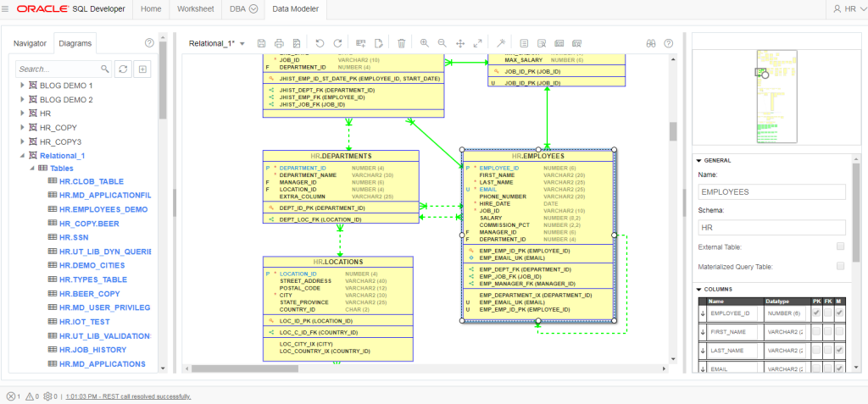Delete the selected object with trash icon
This screenshot has width=868, height=404.
pyautogui.click(x=402, y=43)
